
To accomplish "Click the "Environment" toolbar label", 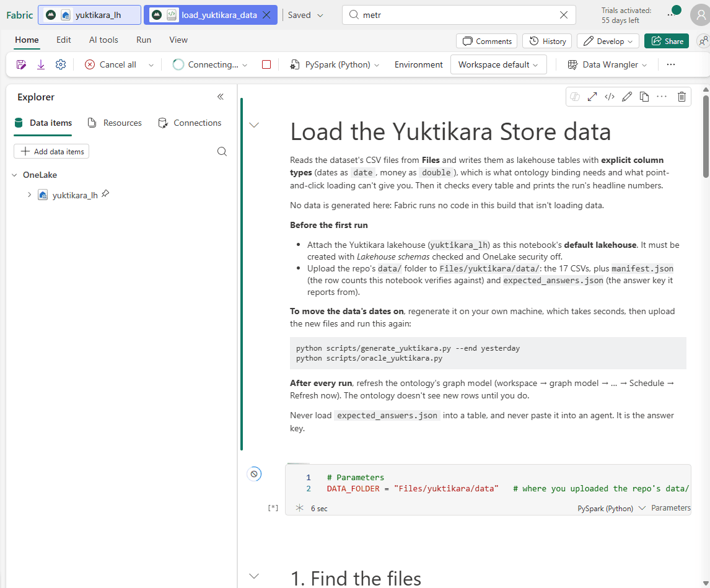I will (418, 65).
